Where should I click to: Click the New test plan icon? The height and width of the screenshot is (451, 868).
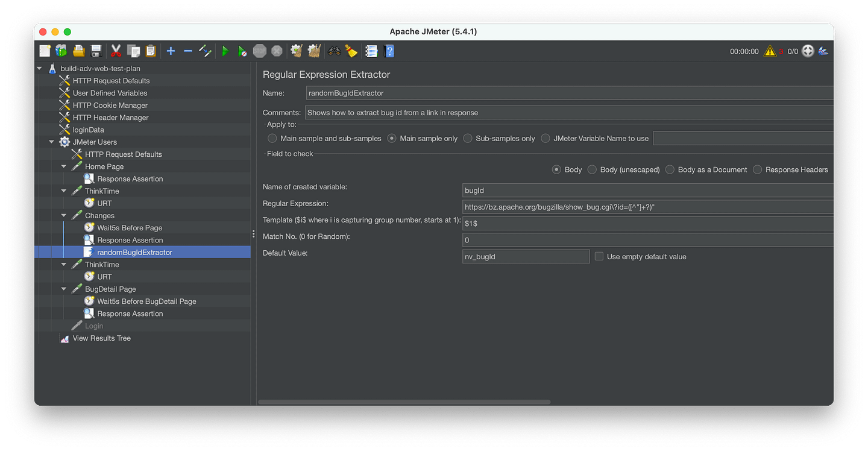coord(45,51)
